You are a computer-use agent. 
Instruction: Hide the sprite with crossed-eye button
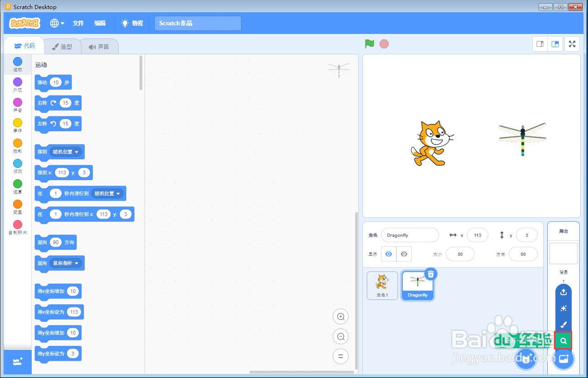404,254
